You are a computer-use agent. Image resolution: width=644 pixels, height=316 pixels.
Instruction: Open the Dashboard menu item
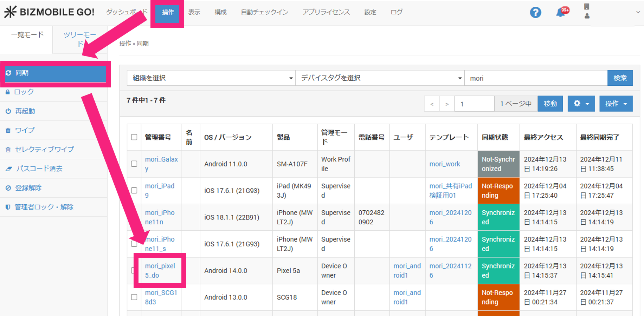coord(126,12)
